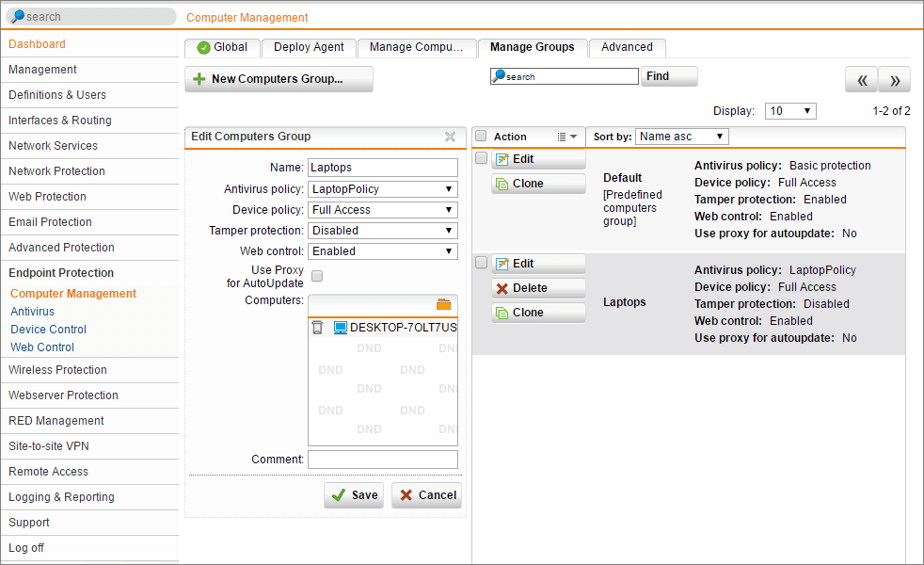
Task: Open Network Services menu
Action: tap(53, 146)
